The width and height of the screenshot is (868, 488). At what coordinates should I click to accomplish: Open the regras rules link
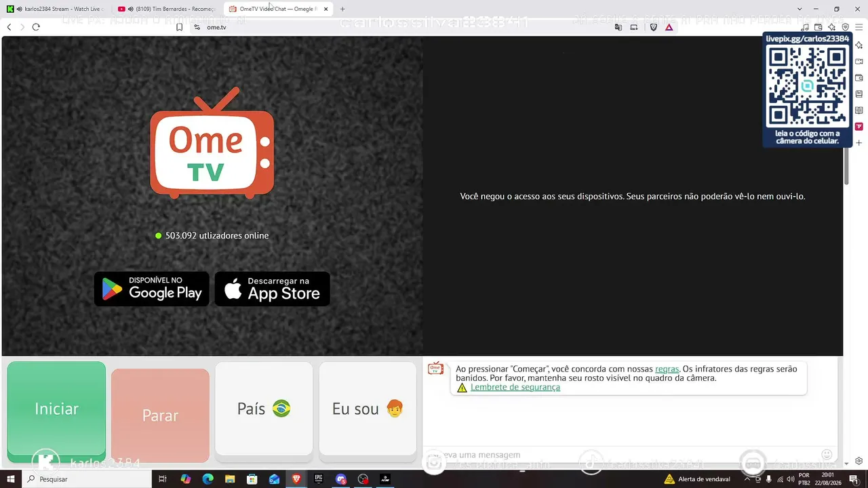click(667, 369)
